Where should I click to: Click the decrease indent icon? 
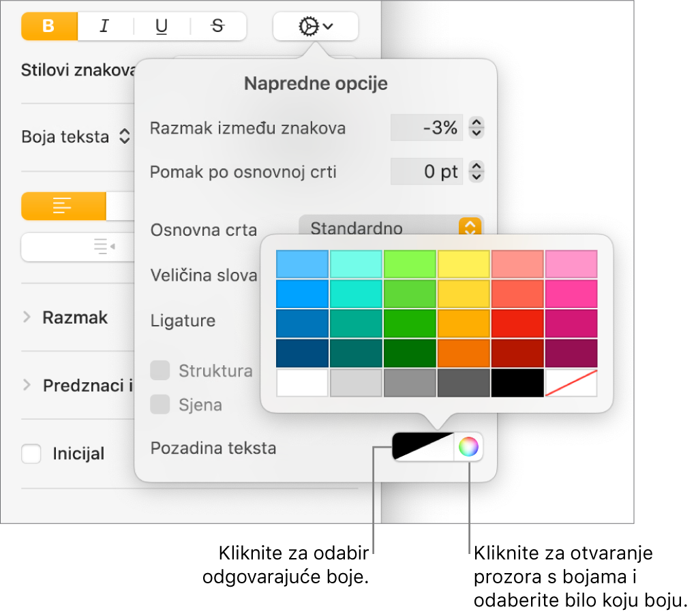105,246
